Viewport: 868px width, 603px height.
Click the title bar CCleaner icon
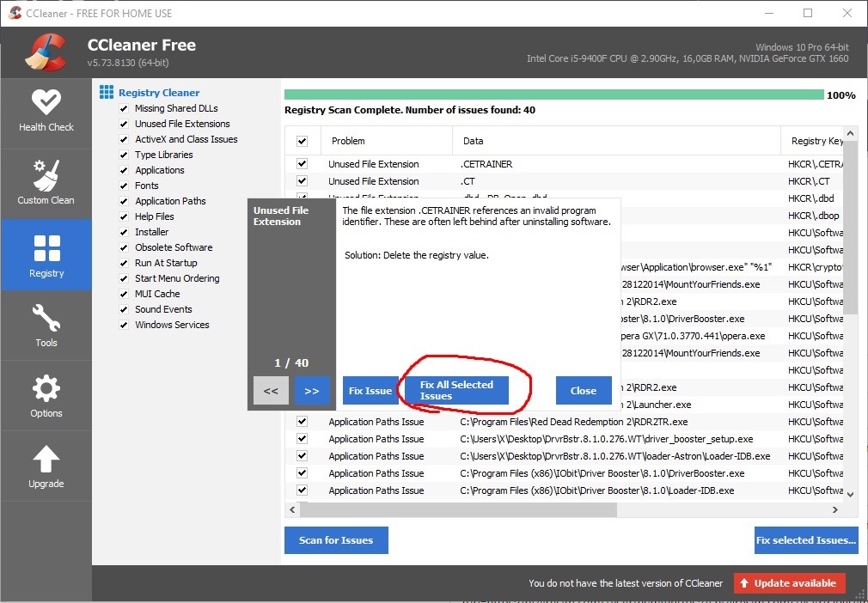pos(15,13)
